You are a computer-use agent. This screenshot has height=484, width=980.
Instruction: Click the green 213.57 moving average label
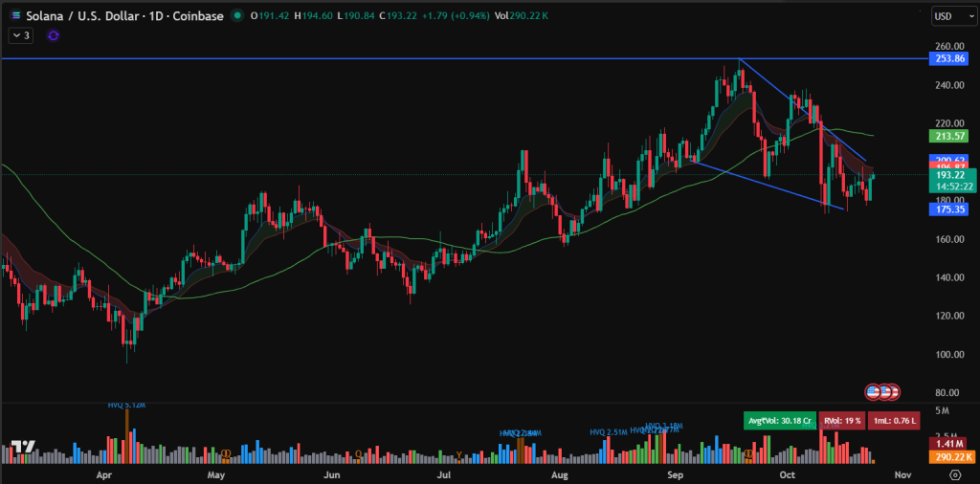pyautogui.click(x=948, y=136)
